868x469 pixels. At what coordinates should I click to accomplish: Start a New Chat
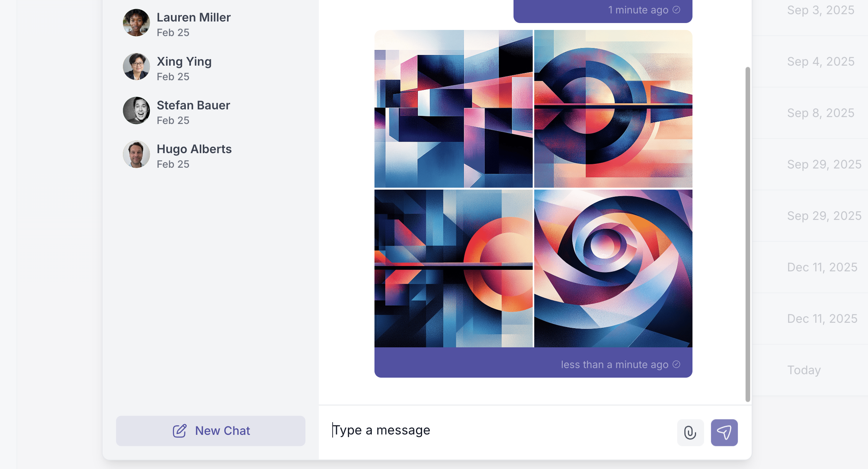click(210, 431)
